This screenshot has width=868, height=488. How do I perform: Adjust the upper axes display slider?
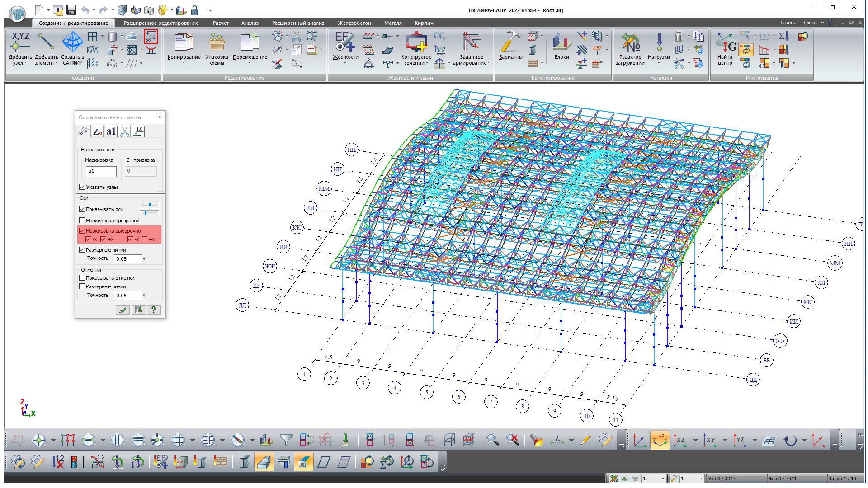pos(149,205)
